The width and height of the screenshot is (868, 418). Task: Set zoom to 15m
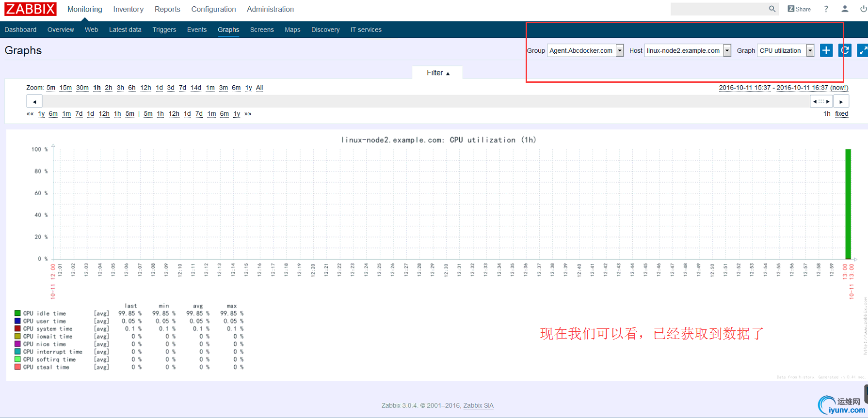[x=65, y=88]
